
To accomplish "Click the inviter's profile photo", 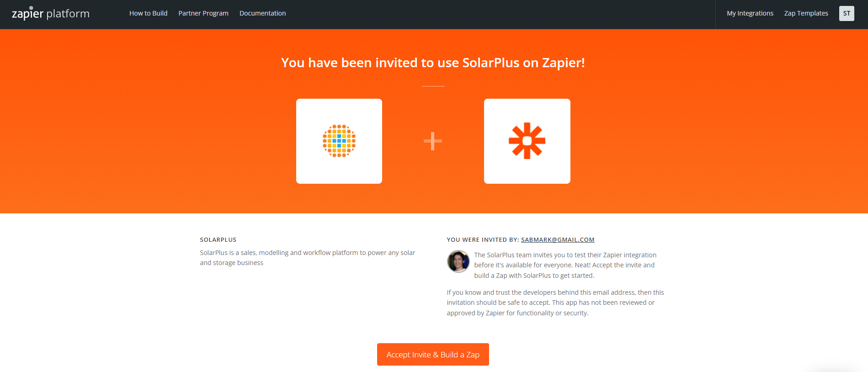I will pyautogui.click(x=458, y=261).
